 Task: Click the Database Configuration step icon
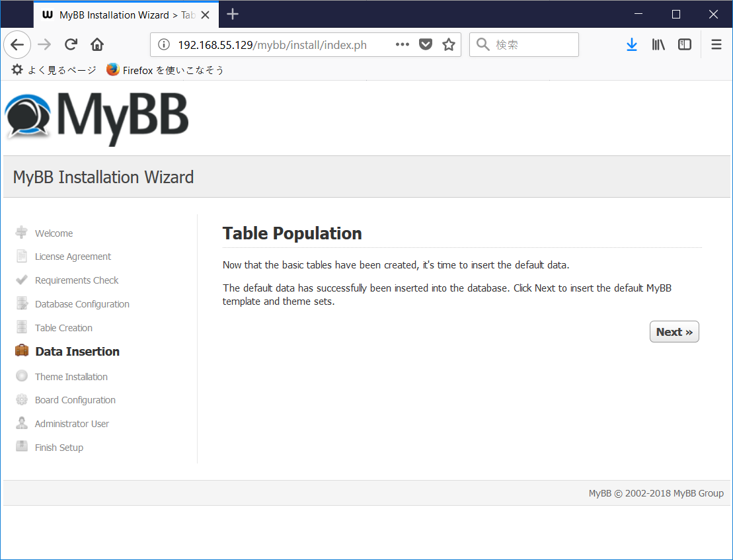pos(22,303)
